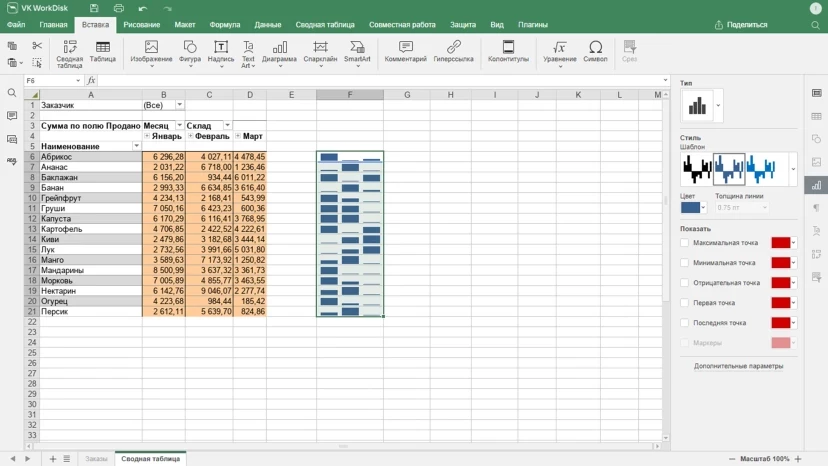Expand the Наименование filter dropdown

137,146
